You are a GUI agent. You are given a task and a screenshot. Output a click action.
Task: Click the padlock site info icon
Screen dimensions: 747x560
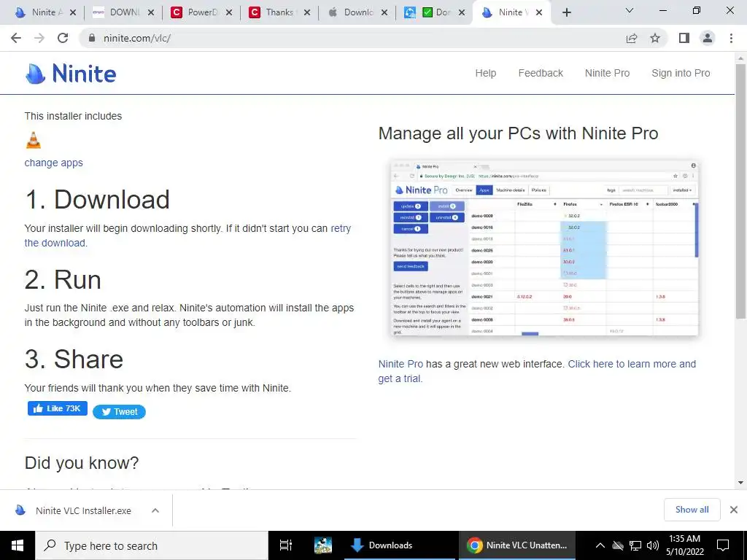click(x=92, y=38)
